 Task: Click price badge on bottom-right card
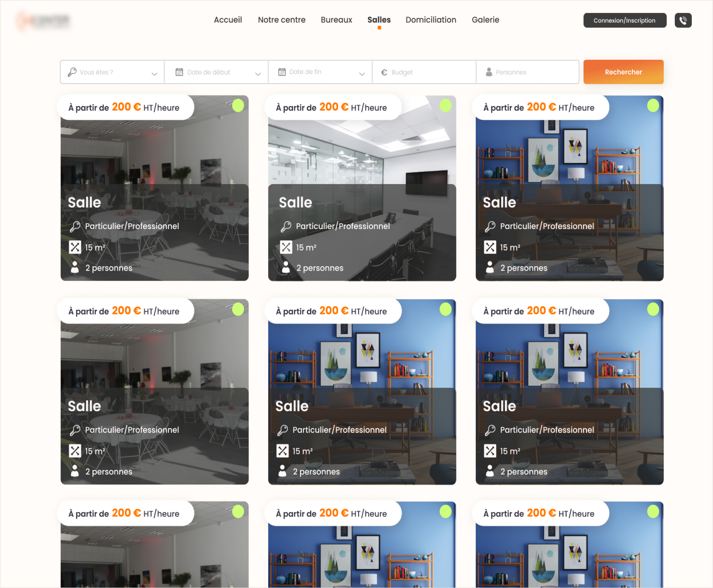point(540,513)
